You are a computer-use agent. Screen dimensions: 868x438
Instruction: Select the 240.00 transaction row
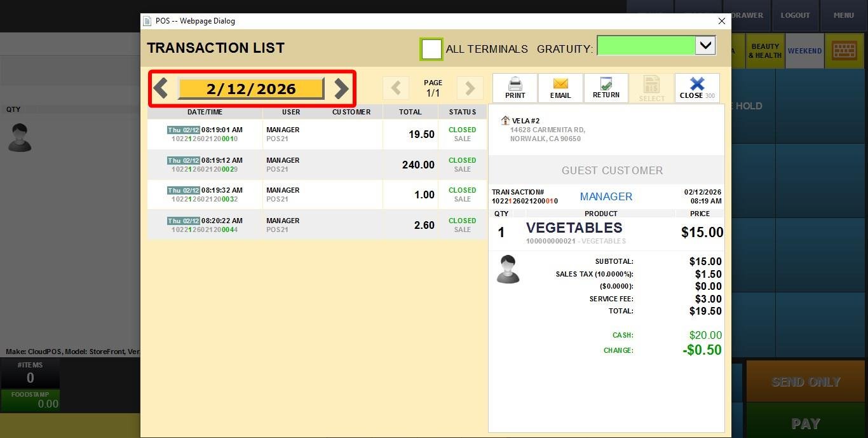click(x=316, y=165)
